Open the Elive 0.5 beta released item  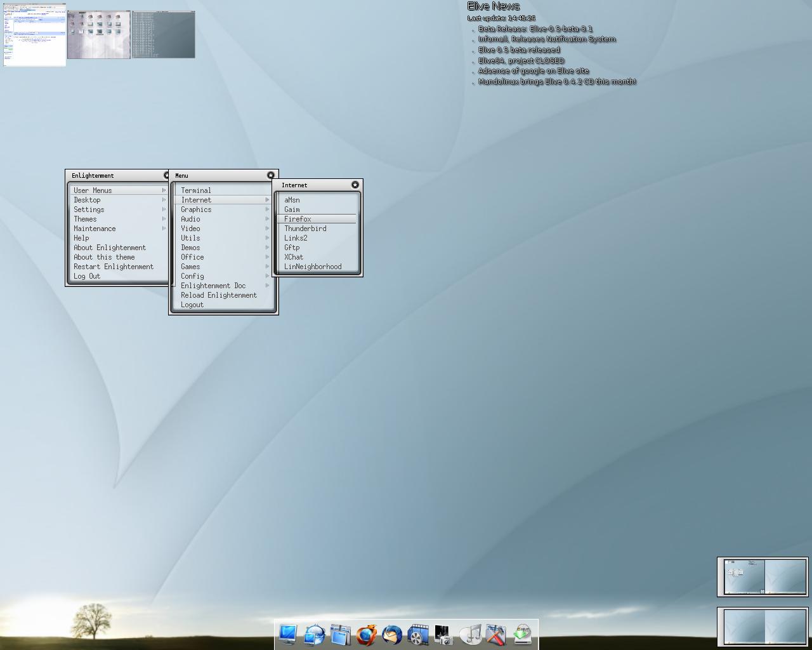[x=519, y=50]
